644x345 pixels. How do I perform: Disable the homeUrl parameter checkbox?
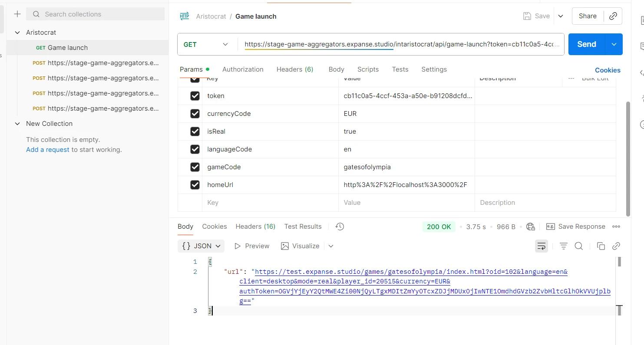(195, 185)
